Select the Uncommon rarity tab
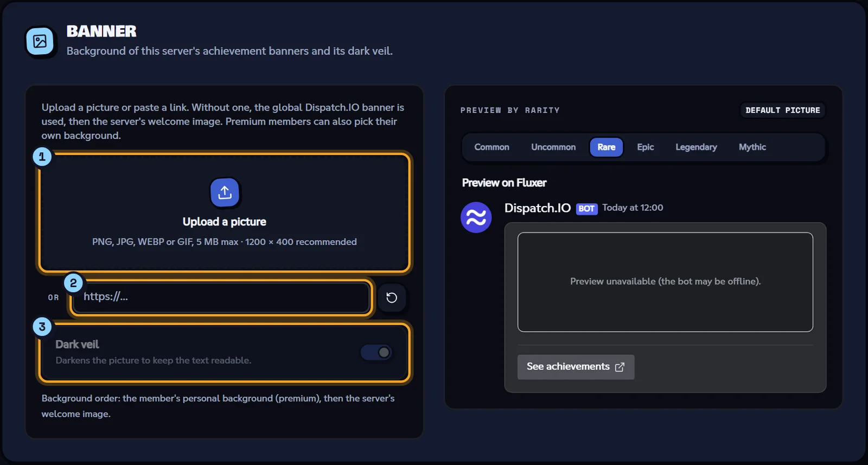868x465 pixels. 553,147
